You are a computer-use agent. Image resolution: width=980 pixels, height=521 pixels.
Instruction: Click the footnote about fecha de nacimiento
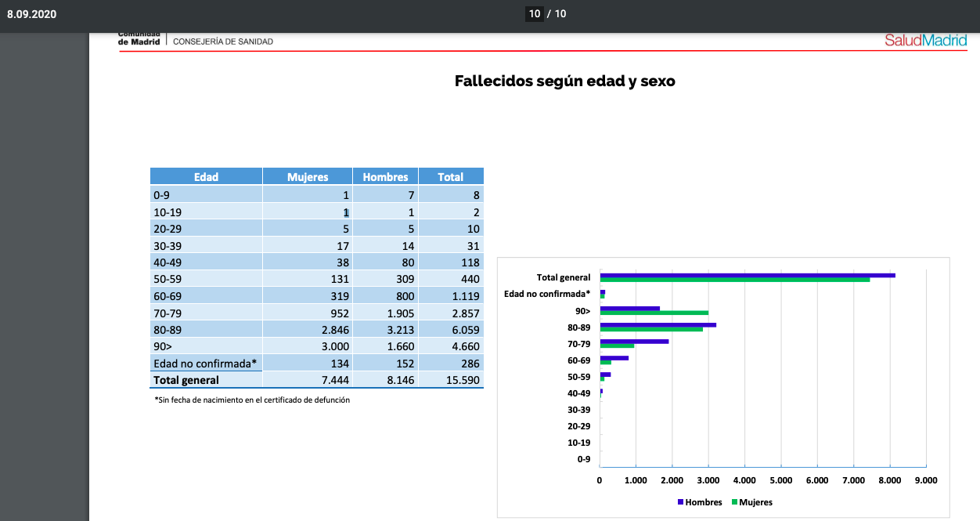pyautogui.click(x=252, y=400)
